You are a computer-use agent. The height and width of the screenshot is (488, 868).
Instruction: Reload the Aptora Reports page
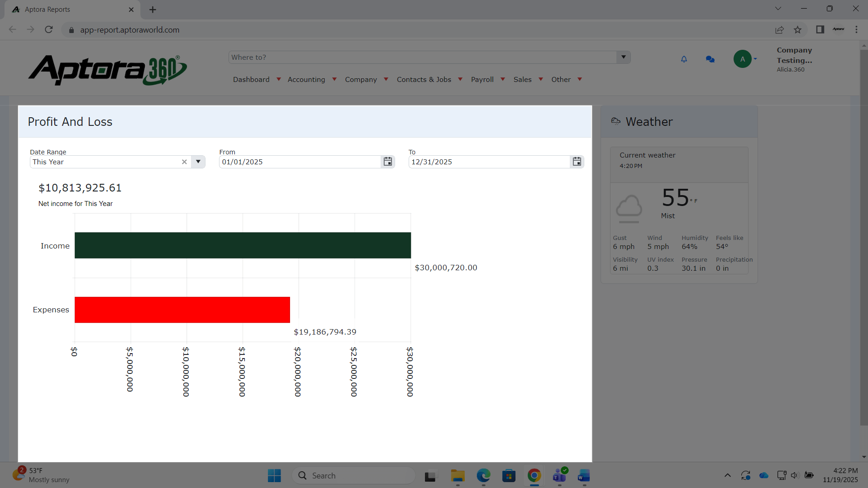coord(49,30)
